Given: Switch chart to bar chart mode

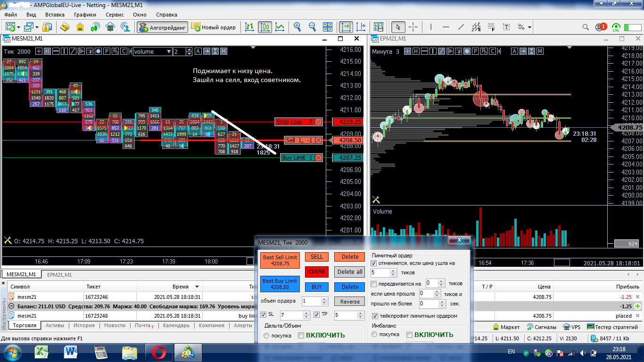Looking at the screenshot, I should pyautogui.click(x=249, y=27).
